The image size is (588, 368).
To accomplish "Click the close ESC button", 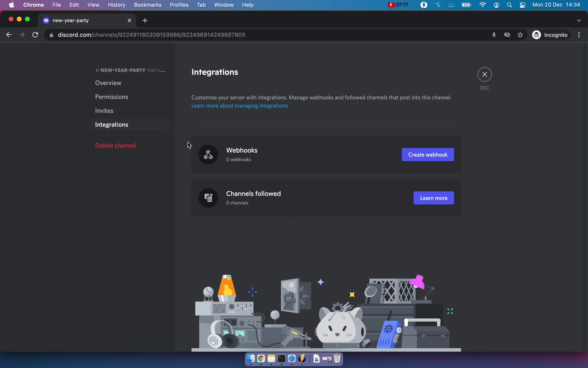I will pos(484,74).
